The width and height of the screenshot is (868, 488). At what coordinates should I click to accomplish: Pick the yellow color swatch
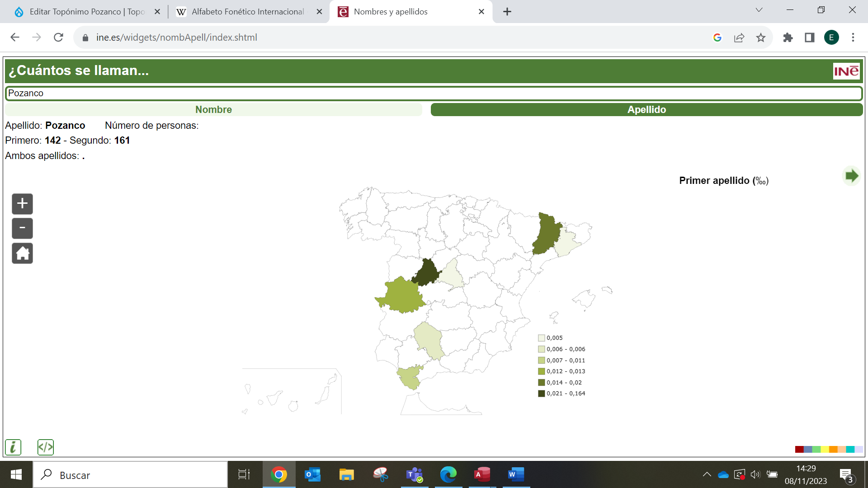coord(825,449)
